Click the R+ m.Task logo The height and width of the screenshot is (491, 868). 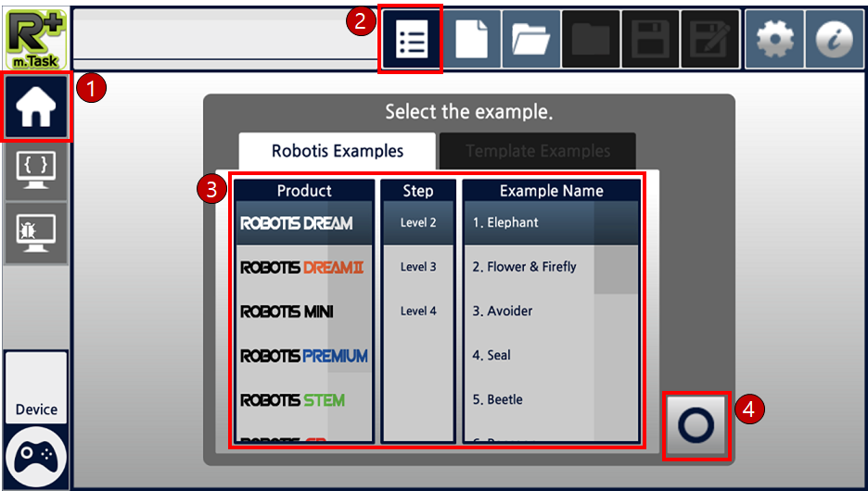click(36, 39)
